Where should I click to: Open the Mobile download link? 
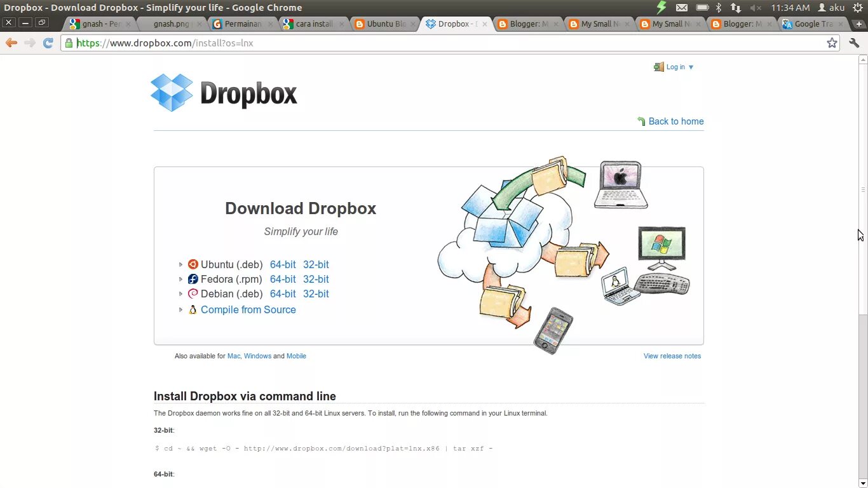(x=296, y=356)
